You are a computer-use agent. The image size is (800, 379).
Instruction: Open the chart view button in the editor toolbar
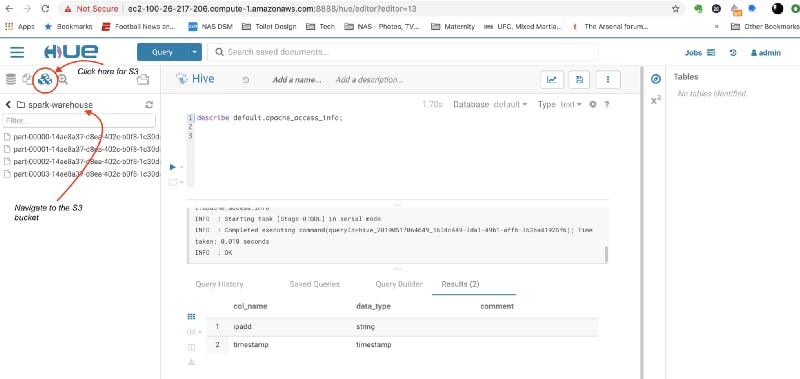pyautogui.click(x=552, y=80)
